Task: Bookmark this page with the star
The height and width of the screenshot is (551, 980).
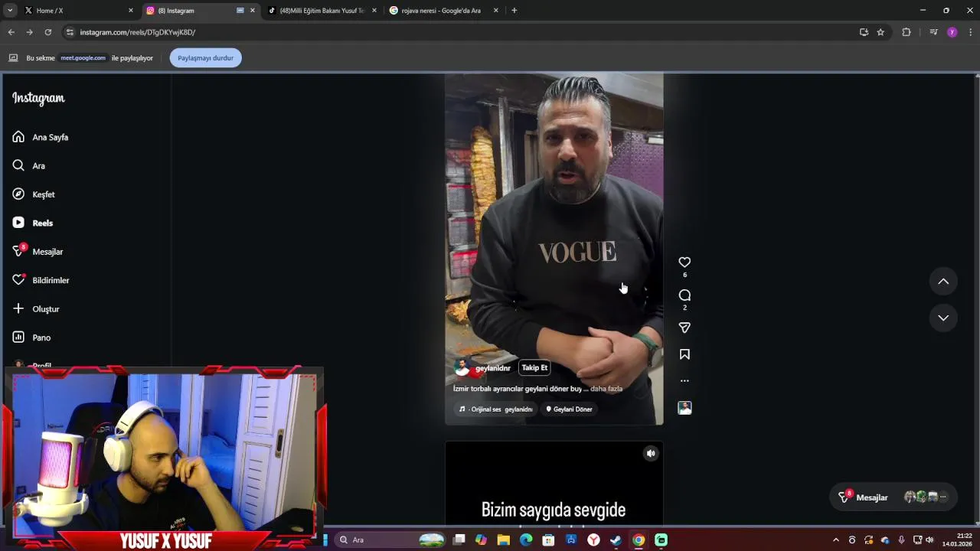Action: coord(880,32)
